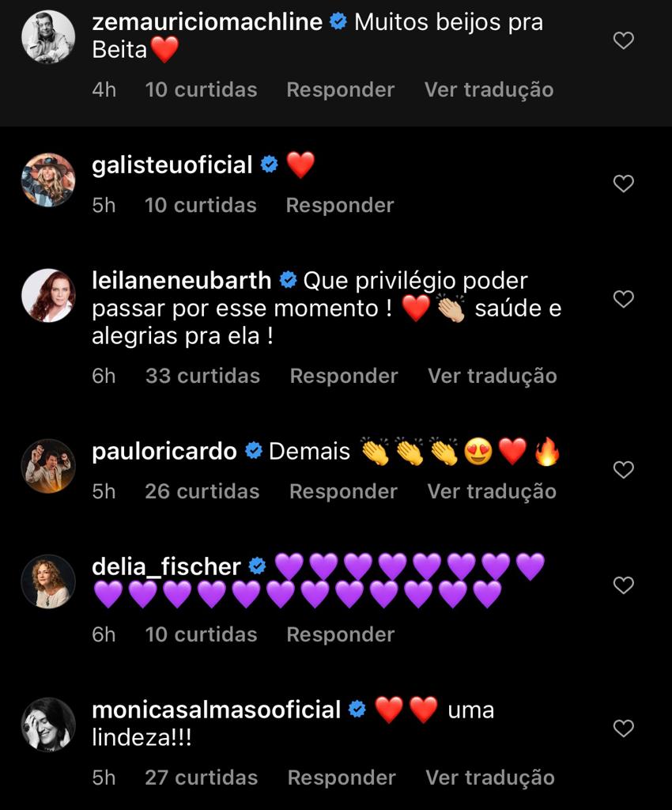Heart the pauloricardo comment

[624, 470]
